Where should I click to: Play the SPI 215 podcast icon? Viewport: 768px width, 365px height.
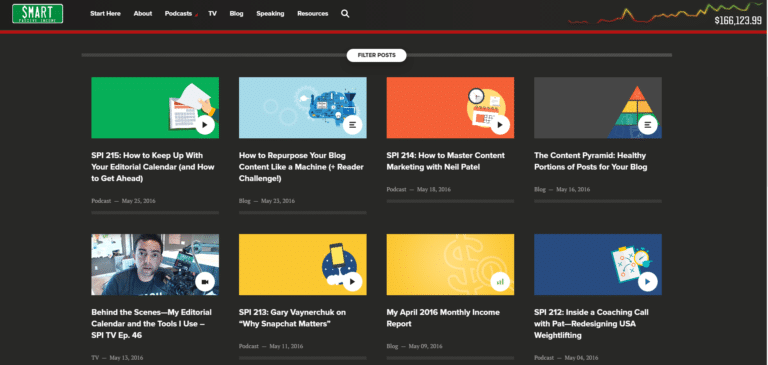point(205,125)
